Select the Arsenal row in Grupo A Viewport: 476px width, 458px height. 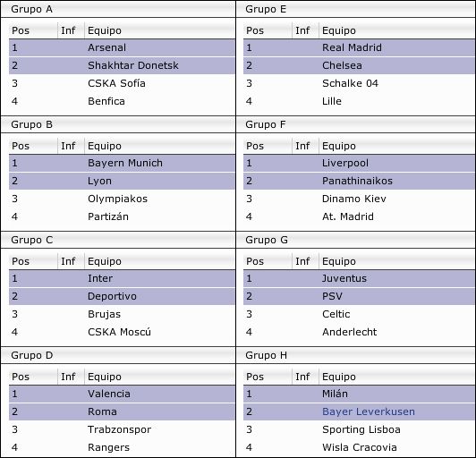pyautogui.click(x=122, y=47)
